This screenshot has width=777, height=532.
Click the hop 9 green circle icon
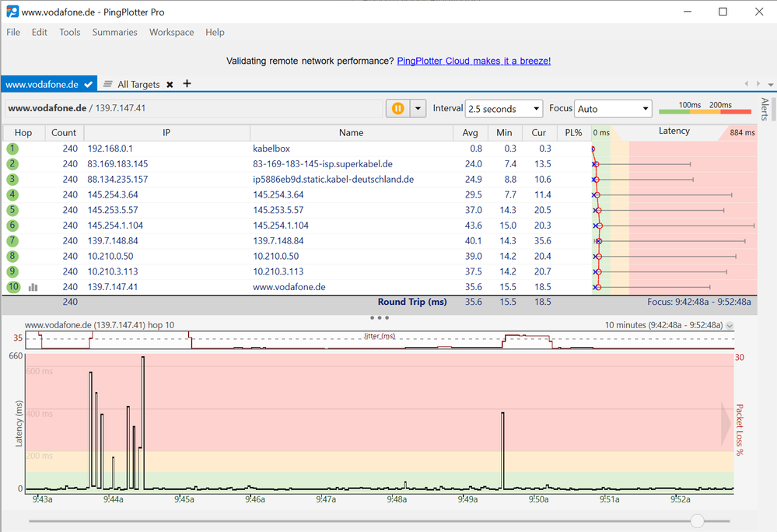pos(12,271)
